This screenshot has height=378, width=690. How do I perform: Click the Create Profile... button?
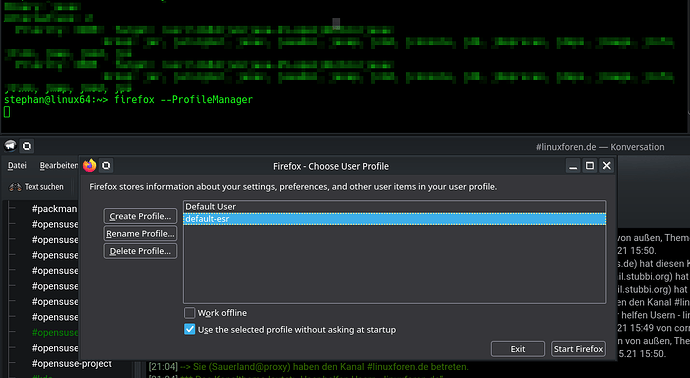pyautogui.click(x=140, y=216)
